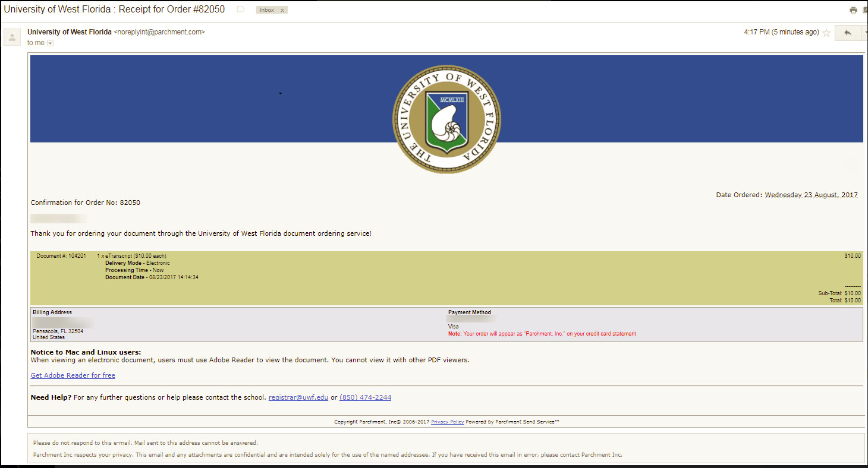Print the email using the printer icon
The width and height of the screenshot is (868, 468).
pos(853,10)
